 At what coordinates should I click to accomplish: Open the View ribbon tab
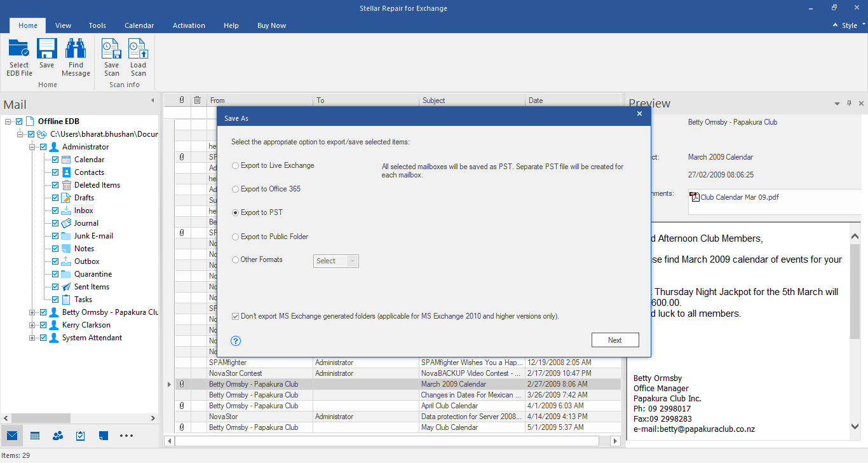(63, 25)
